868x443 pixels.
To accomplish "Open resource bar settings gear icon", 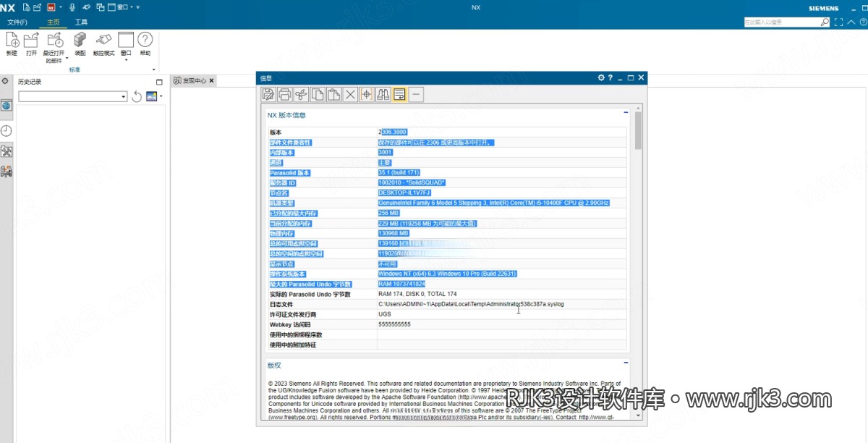I will click(x=5, y=81).
